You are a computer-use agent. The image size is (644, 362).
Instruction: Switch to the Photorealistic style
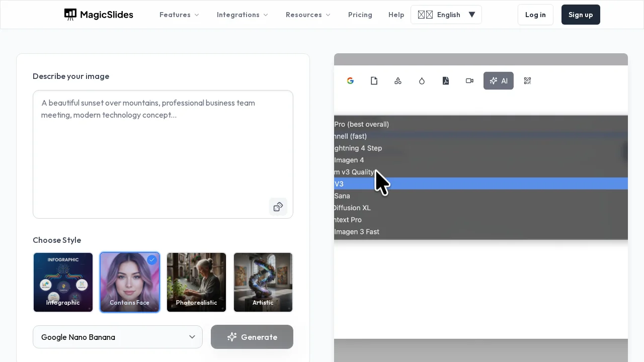(x=196, y=282)
